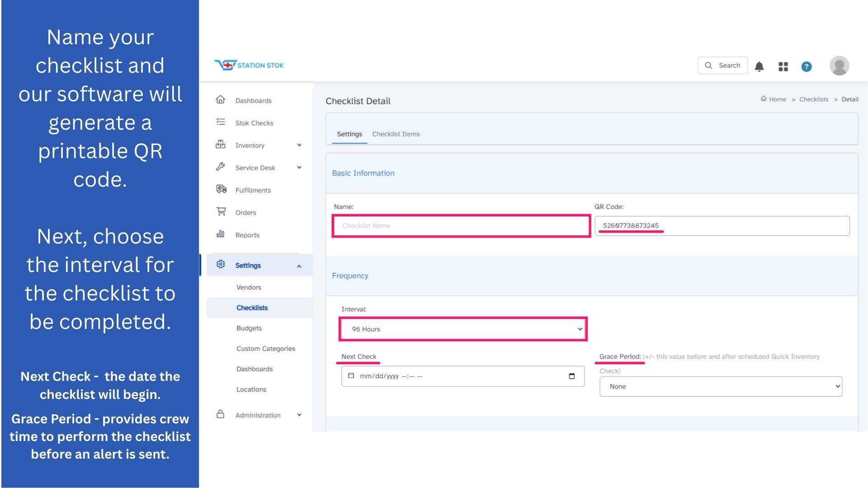Click the Orders cart icon

[221, 211]
